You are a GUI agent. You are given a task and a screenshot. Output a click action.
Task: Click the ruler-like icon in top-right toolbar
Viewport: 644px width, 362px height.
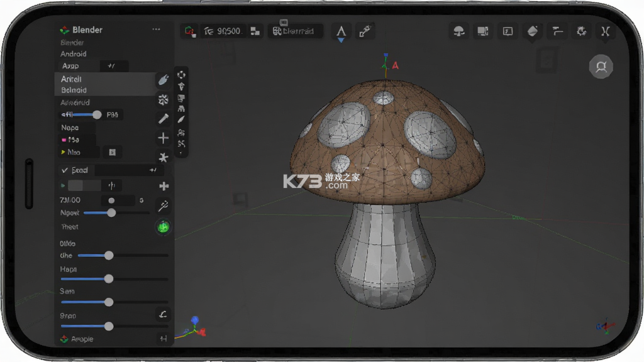[x=557, y=31]
